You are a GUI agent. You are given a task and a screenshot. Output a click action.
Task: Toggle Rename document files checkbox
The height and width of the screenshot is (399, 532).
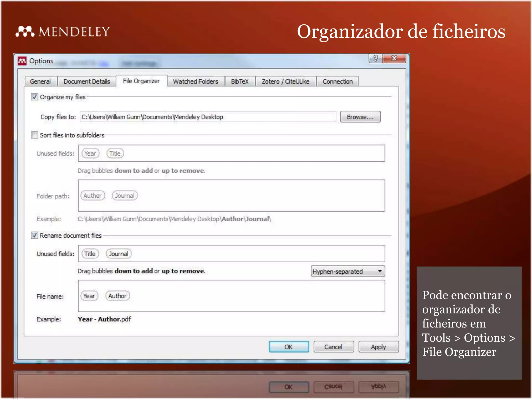(x=34, y=235)
